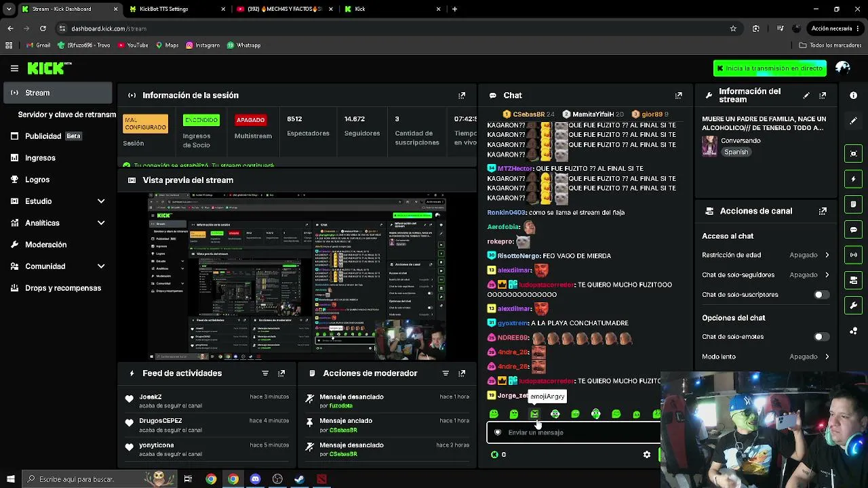Screen dimensions: 868x488
Task: Open the account avatar menu
Action: point(843,68)
